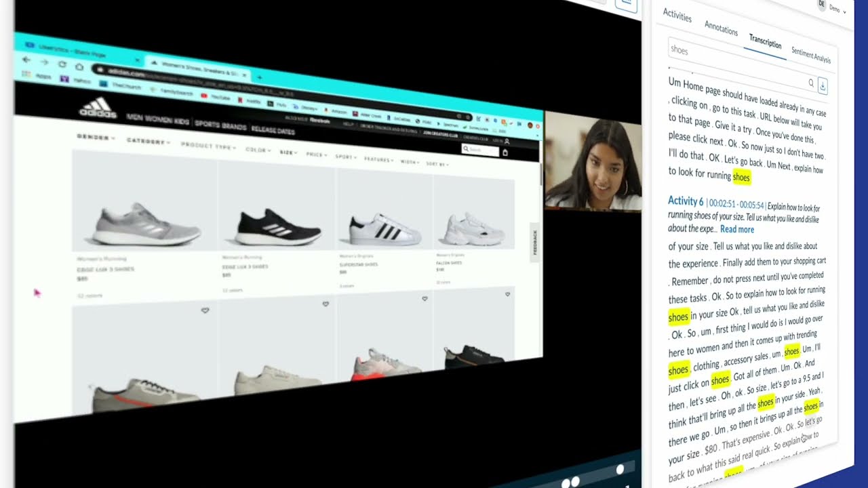The height and width of the screenshot is (488, 868).
Task: Go back in the recorded browser
Action: (x=26, y=60)
